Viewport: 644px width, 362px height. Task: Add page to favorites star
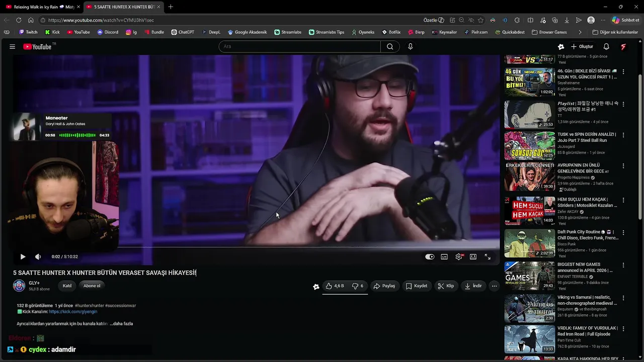click(480, 20)
